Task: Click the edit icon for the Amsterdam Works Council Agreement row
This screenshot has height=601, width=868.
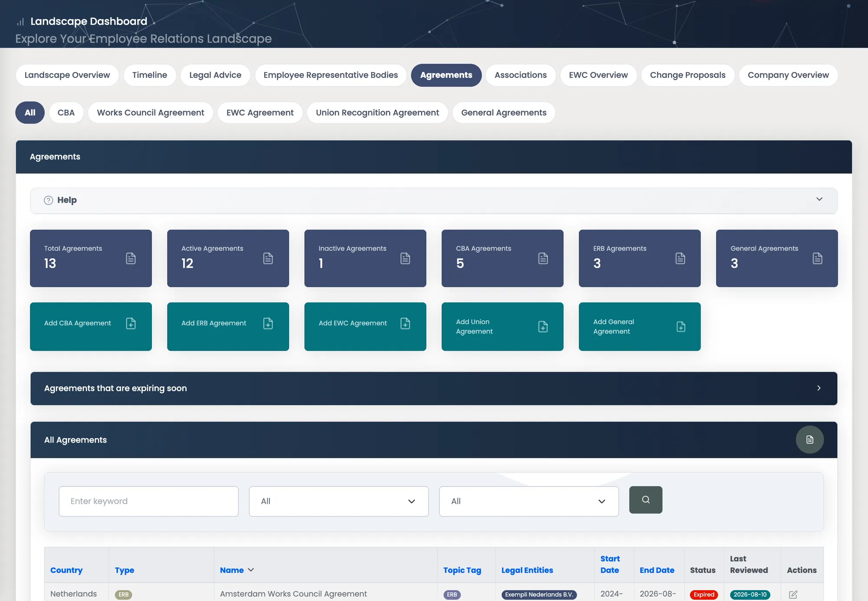Action: pyautogui.click(x=793, y=594)
